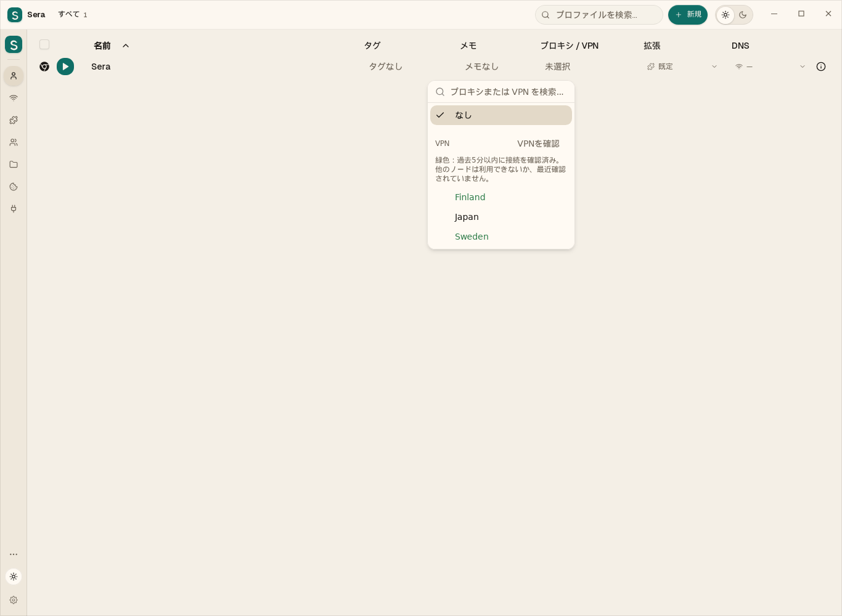
Task: Click the すべて 1 filter tab
Action: (73, 14)
